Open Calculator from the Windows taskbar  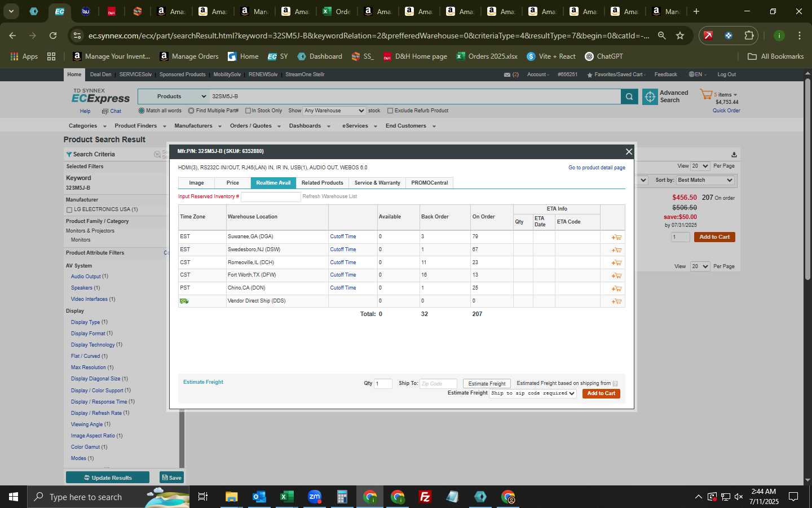[x=342, y=497]
